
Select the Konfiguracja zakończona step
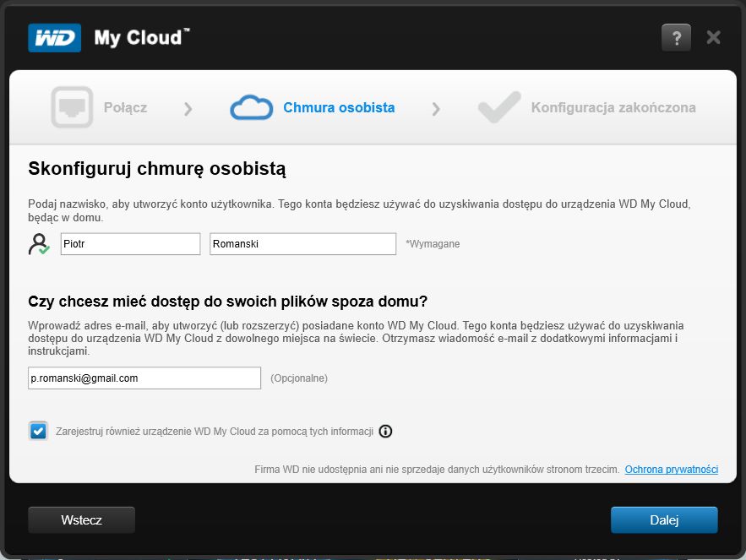pos(613,107)
